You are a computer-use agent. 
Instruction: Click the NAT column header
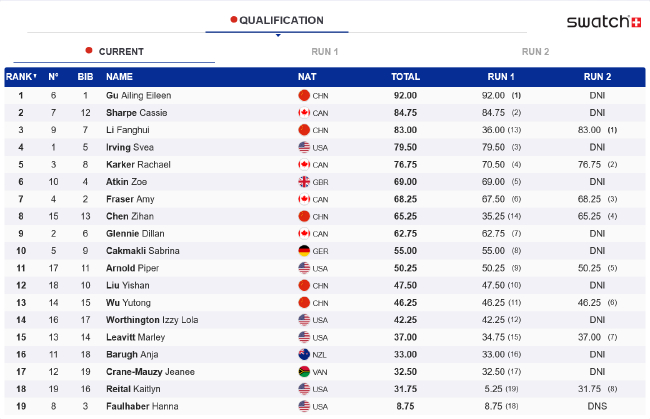coord(307,76)
